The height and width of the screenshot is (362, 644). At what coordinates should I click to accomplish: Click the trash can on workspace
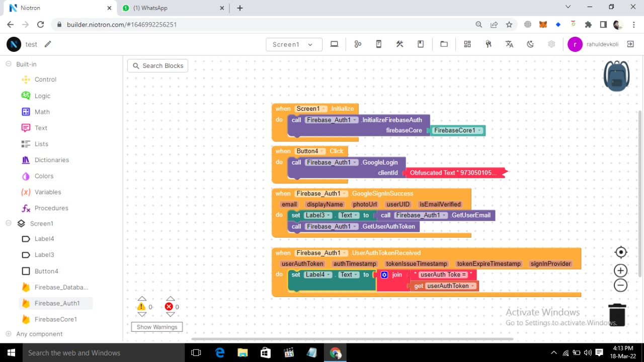pos(617,315)
